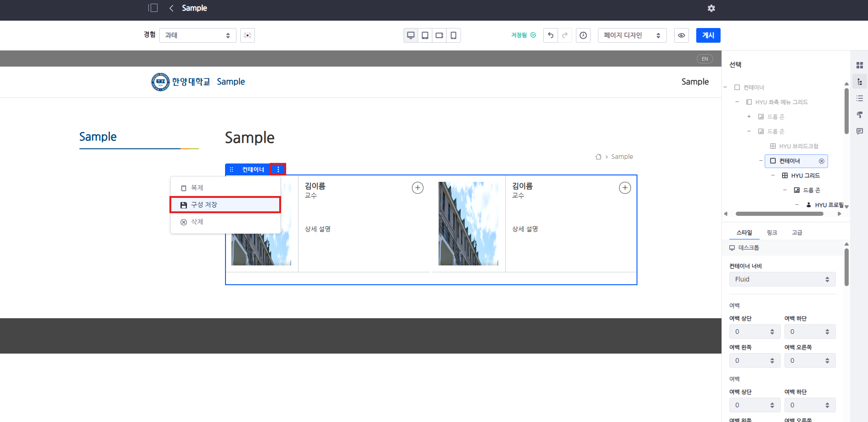Screen dimensions: 868x422
Task: Switch to mobile phone preview icon
Action: click(453, 35)
